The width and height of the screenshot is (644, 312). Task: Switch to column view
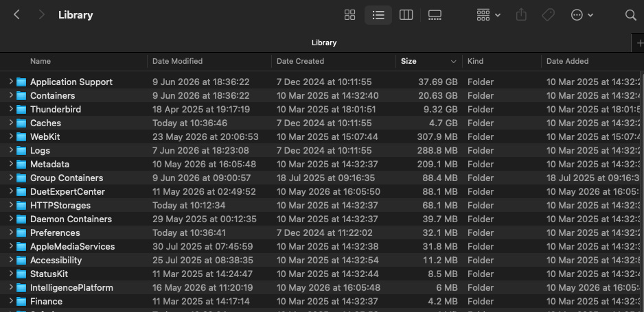pyautogui.click(x=406, y=15)
